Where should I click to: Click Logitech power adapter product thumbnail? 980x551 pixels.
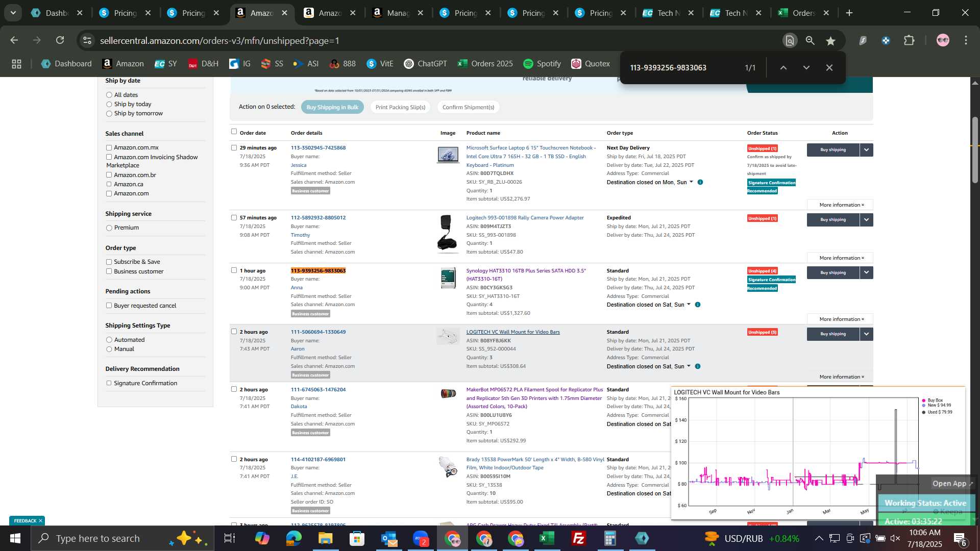tap(448, 234)
